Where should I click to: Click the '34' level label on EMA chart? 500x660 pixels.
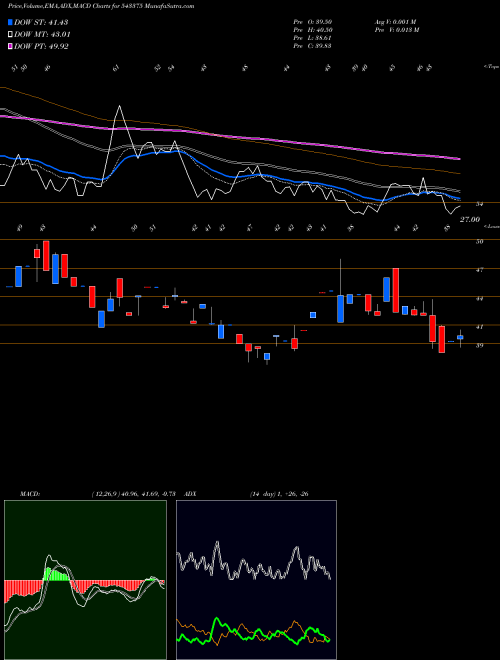[479, 204]
